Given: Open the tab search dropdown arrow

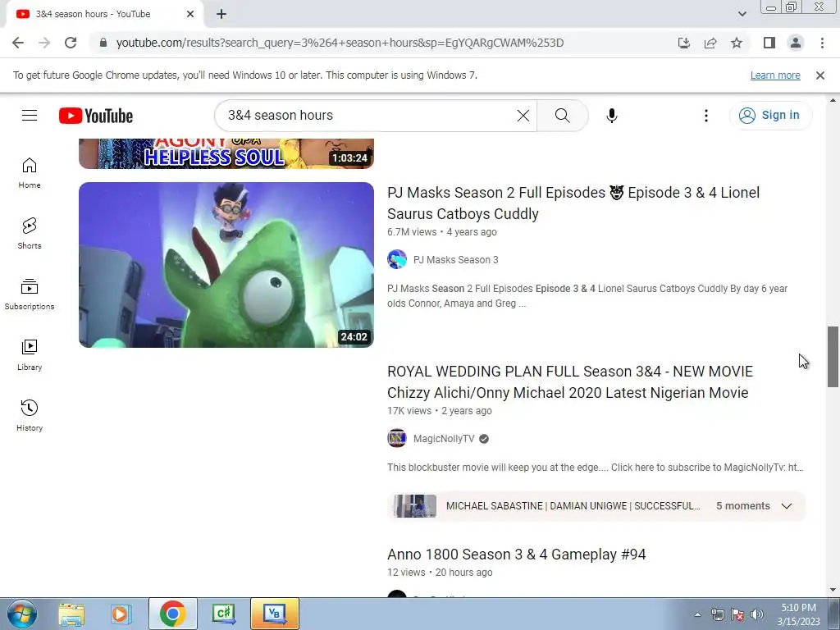Looking at the screenshot, I should click(x=742, y=14).
